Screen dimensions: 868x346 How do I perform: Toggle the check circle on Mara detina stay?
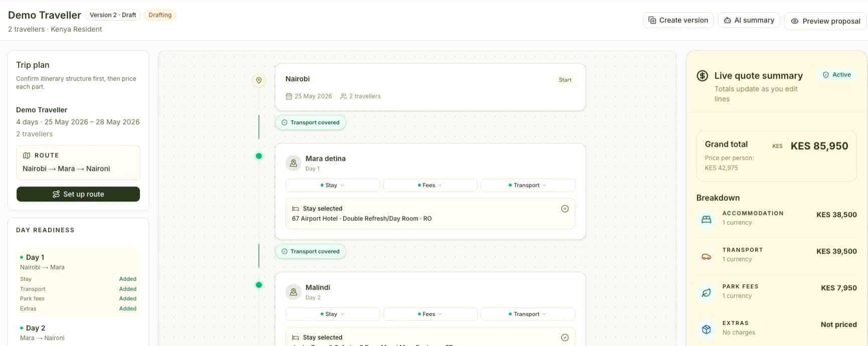click(565, 209)
